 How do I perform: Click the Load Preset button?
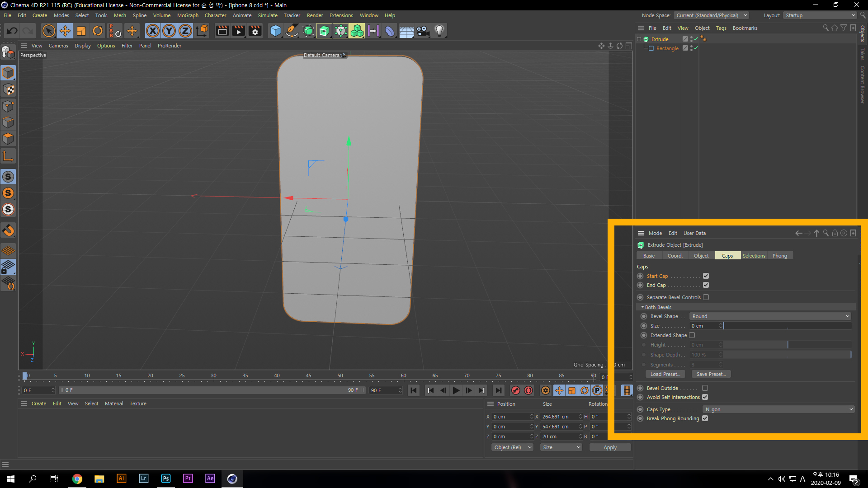click(x=665, y=374)
